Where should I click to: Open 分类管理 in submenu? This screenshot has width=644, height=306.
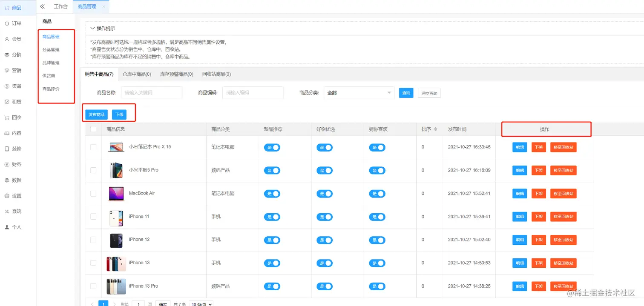[x=51, y=50]
